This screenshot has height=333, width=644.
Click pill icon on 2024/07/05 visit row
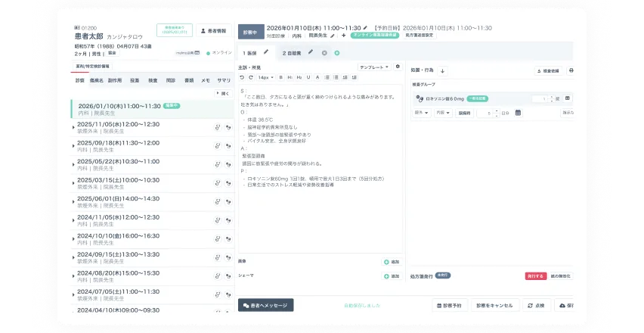[228, 294]
